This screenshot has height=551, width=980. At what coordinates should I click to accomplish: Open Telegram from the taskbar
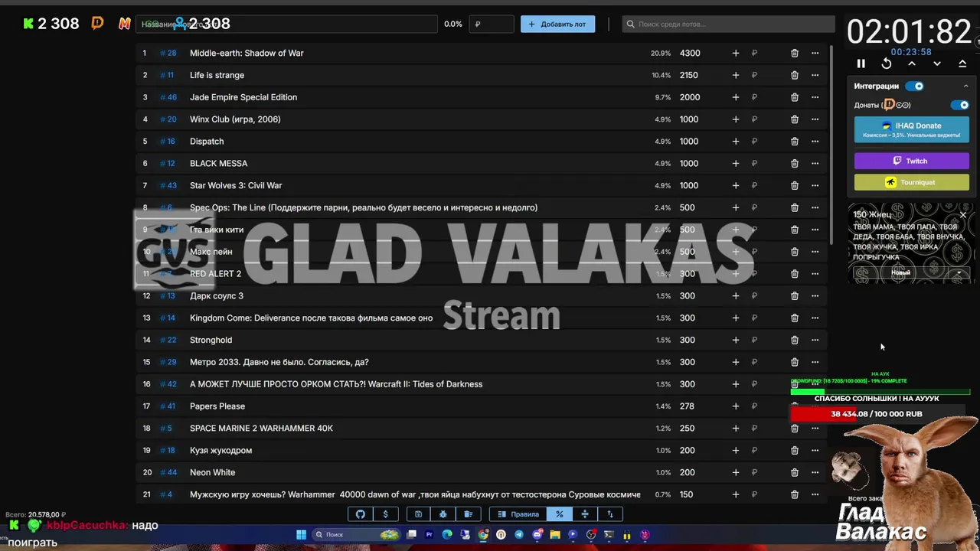[x=519, y=535]
